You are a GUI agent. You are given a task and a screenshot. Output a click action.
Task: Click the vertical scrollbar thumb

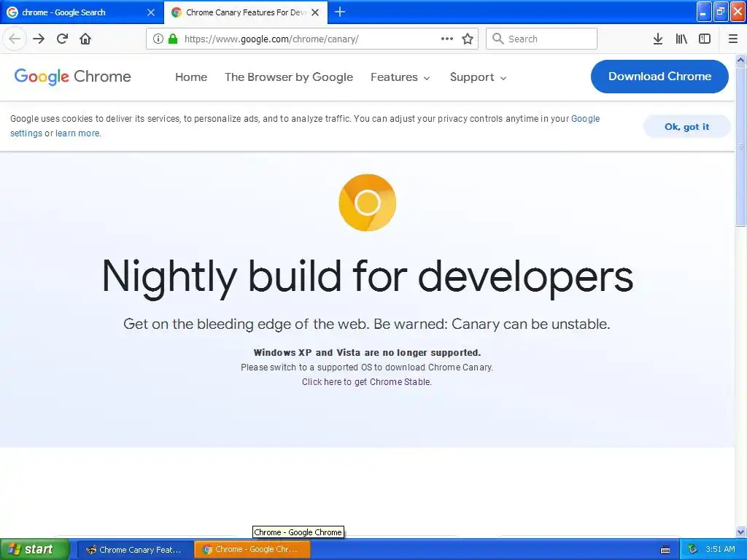click(740, 146)
